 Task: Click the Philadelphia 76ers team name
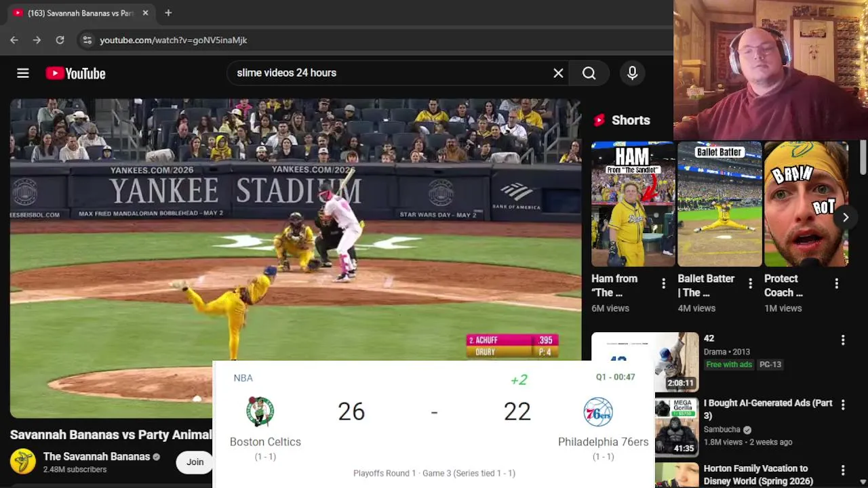pyautogui.click(x=603, y=442)
